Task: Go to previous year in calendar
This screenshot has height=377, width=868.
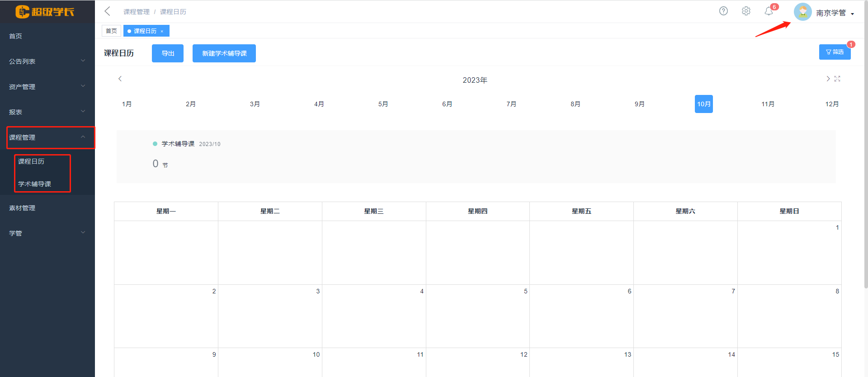Action: click(x=120, y=79)
